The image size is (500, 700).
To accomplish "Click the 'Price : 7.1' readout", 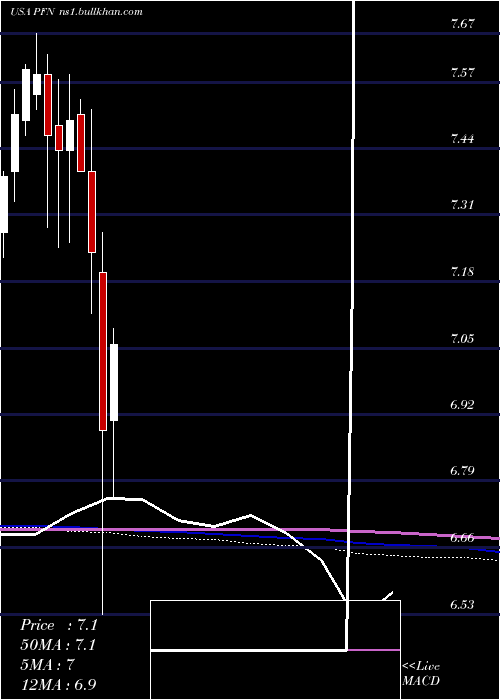I will point(59,625).
